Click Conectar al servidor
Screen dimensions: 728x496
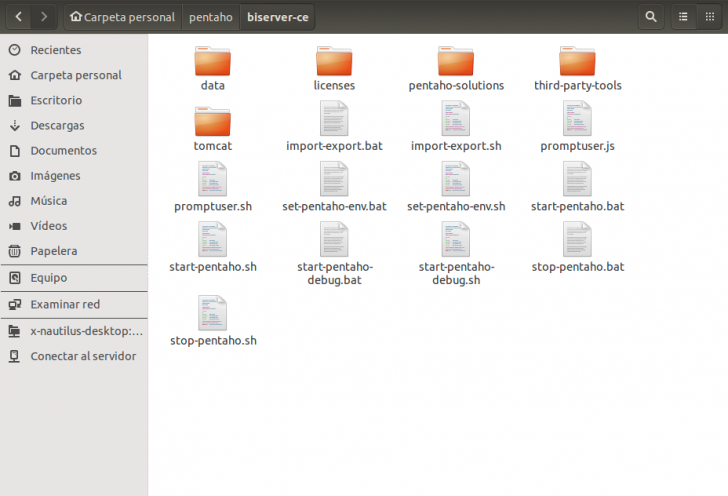point(74,356)
